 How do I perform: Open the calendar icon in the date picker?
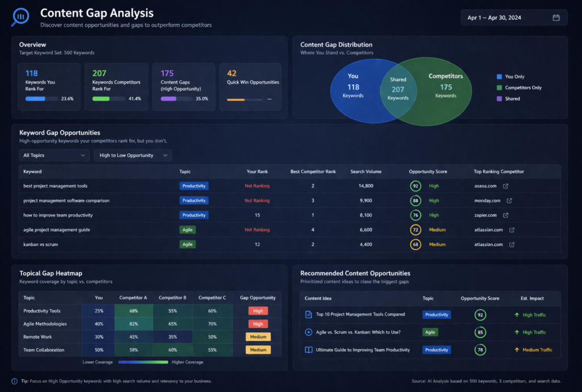point(555,17)
